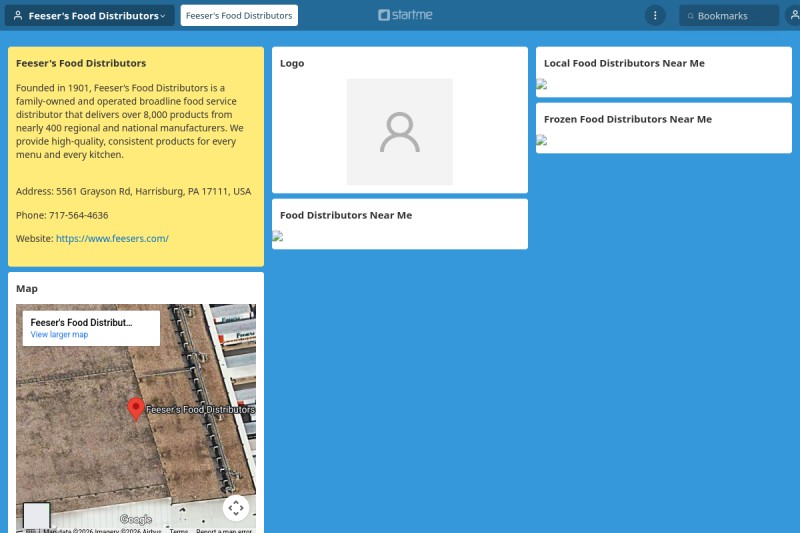This screenshot has width=800, height=533.
Task: Click the Food Distributors Near Me heading
Action: coord(346,215)
